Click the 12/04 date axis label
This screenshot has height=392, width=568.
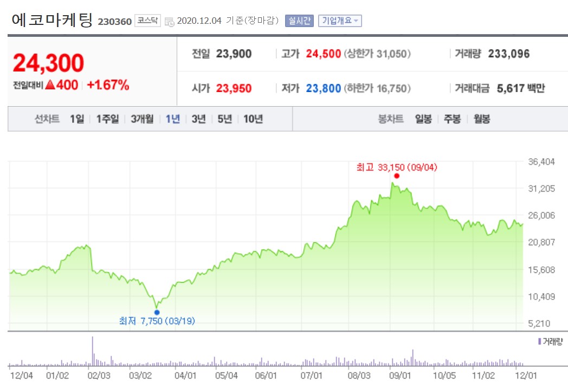[x=21, y=376]
